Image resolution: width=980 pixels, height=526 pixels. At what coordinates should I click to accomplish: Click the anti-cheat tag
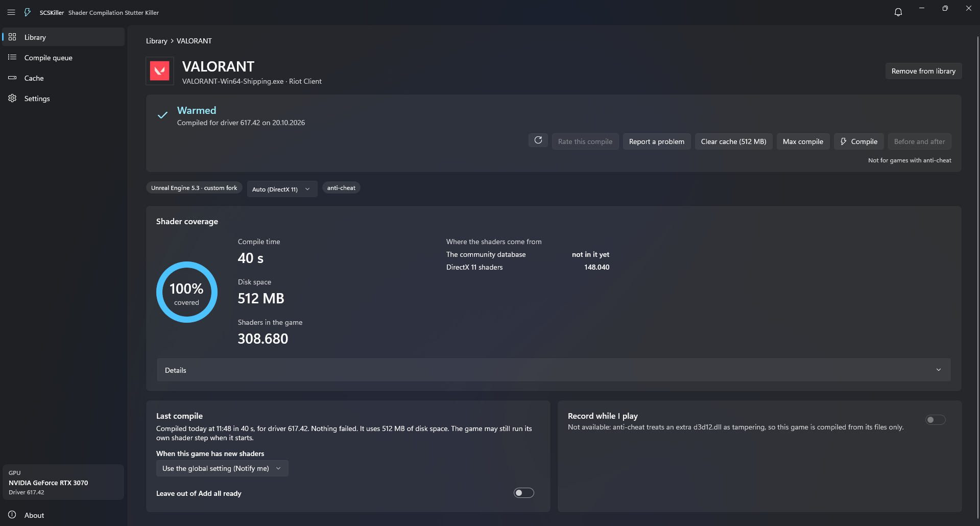click(x=341, y=188)
